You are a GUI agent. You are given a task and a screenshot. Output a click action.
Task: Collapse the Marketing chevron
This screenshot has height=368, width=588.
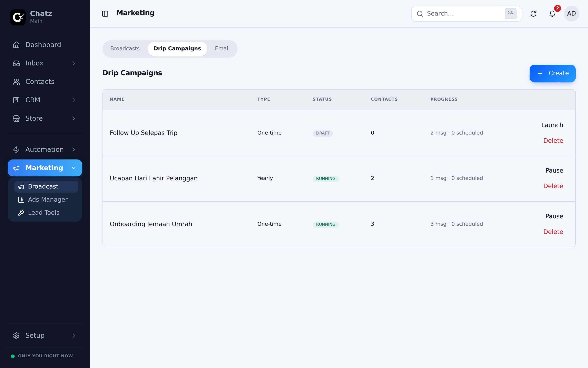(74, 168)
